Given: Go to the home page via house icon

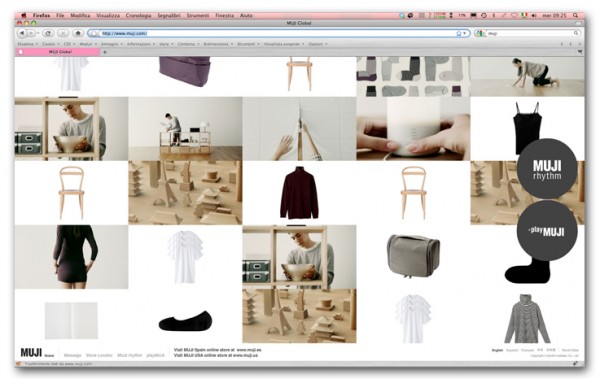Looking at the screenshot, I should tap(78, 33).
